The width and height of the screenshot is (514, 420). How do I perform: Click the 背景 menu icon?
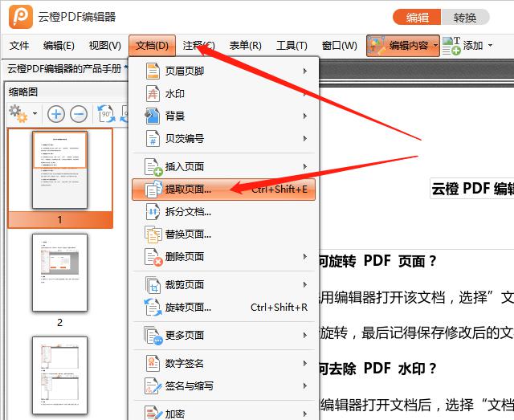click(153, 116)
